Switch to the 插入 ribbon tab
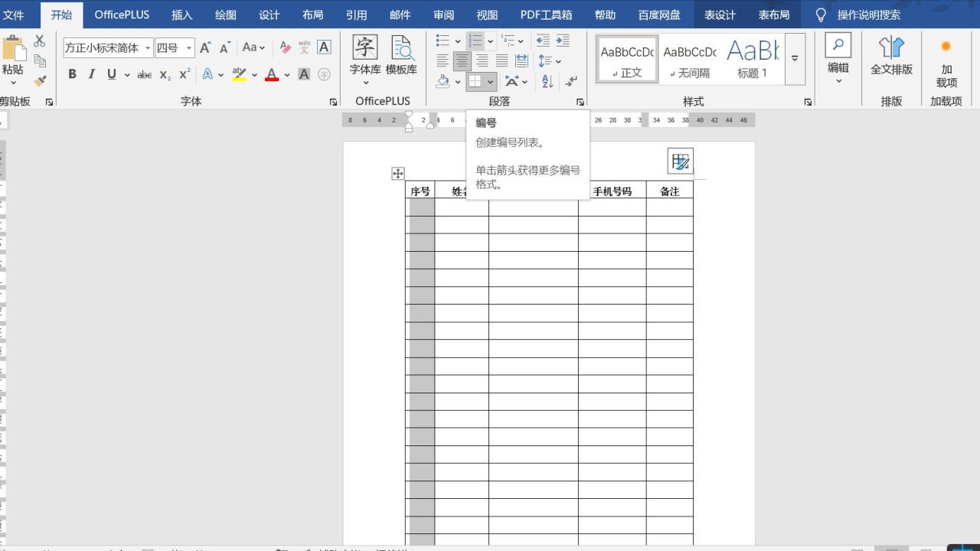 (181, 14)
